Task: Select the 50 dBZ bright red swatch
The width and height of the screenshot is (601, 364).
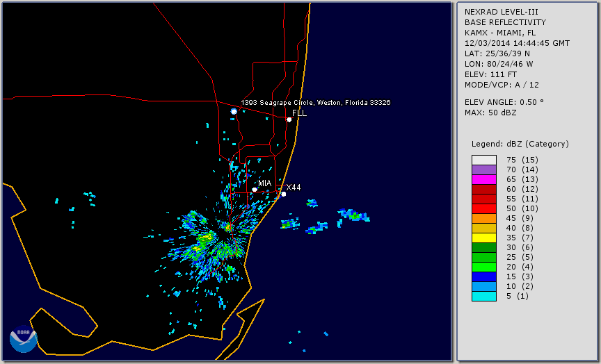Action: click(x=483, y=208)
